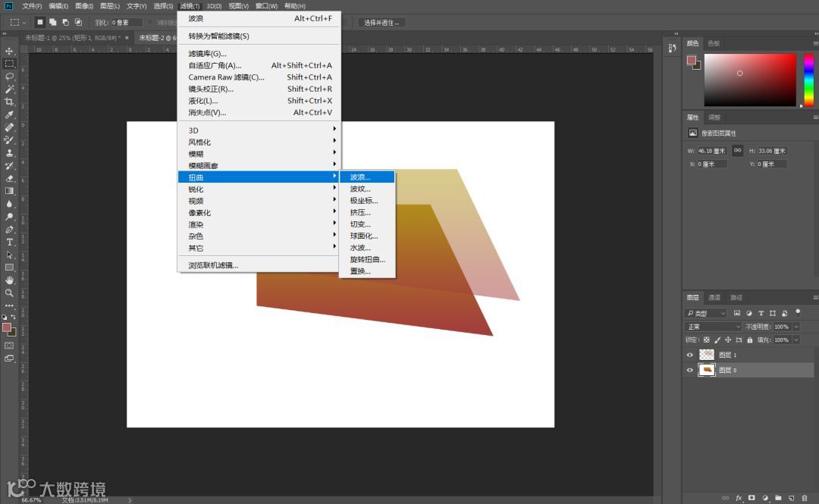Click the add layer mask icon
This screenshot has width=819, height=504.
pyautogui.click(x=752, y=498)
